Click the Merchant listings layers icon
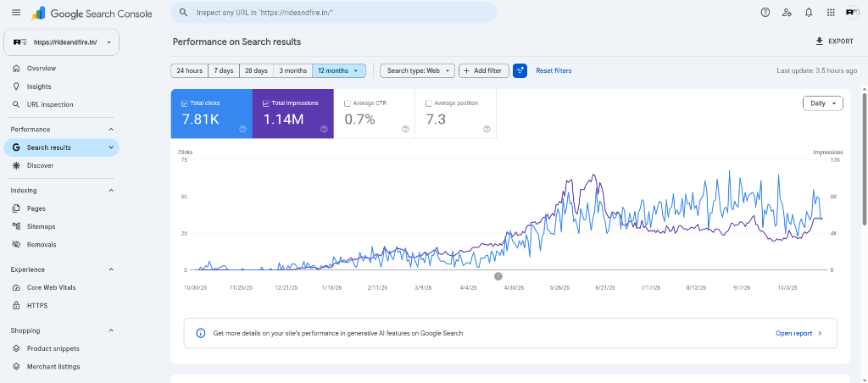Image resolution: width=868 pixels, height=383 pixels. (x=16, y=366)
